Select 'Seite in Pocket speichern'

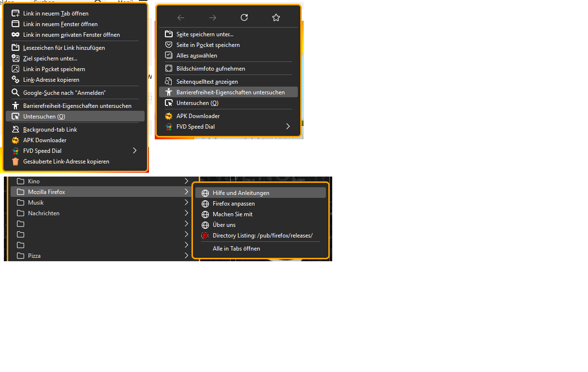coord(228,45)
